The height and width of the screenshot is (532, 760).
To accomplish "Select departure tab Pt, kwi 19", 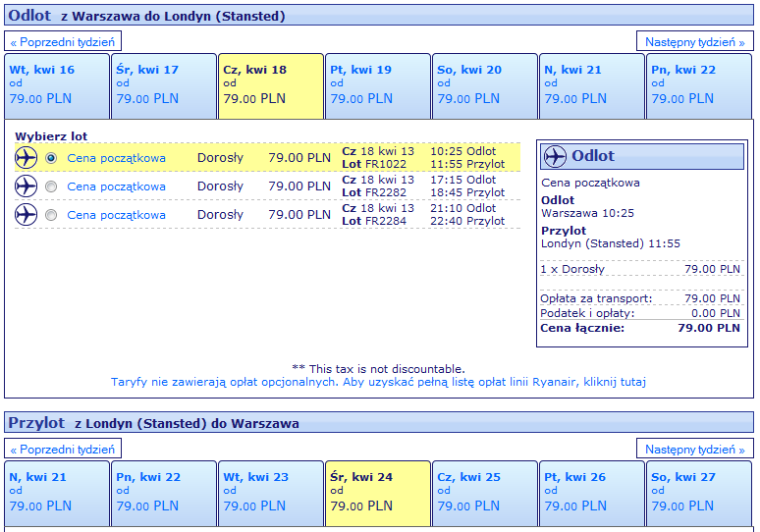I will [378, 86].
